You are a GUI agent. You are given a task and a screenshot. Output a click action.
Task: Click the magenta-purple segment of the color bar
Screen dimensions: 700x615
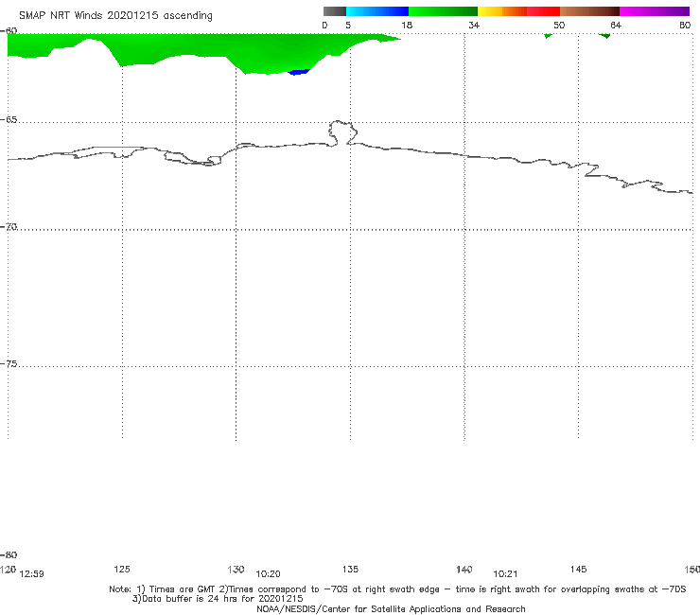pos(655,11)
